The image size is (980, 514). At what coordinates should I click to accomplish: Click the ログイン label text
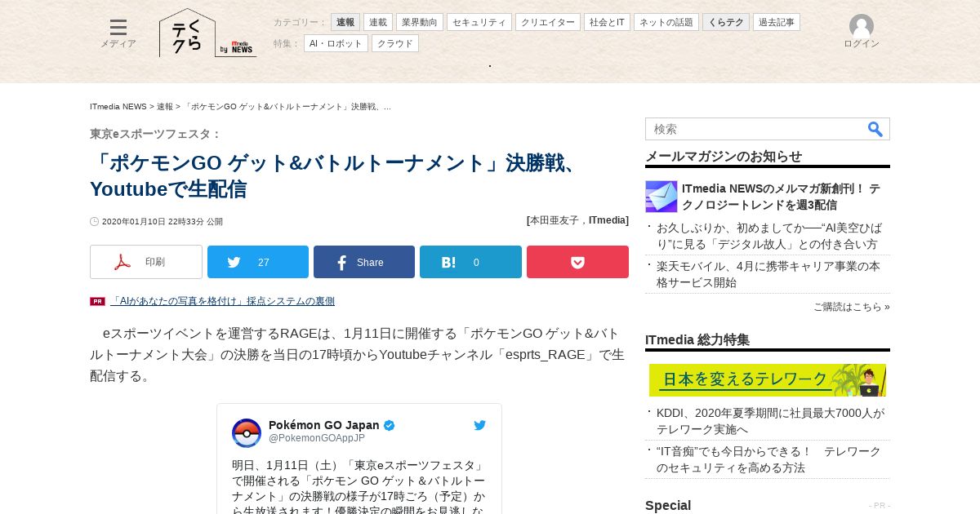point(862,43)
